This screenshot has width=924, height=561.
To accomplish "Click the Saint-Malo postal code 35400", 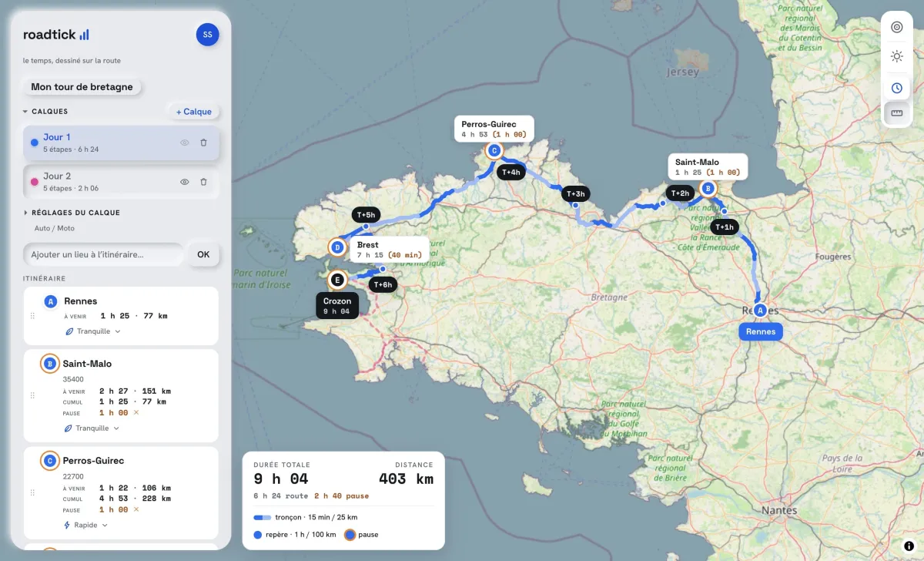I will click(x=73, y=379).
